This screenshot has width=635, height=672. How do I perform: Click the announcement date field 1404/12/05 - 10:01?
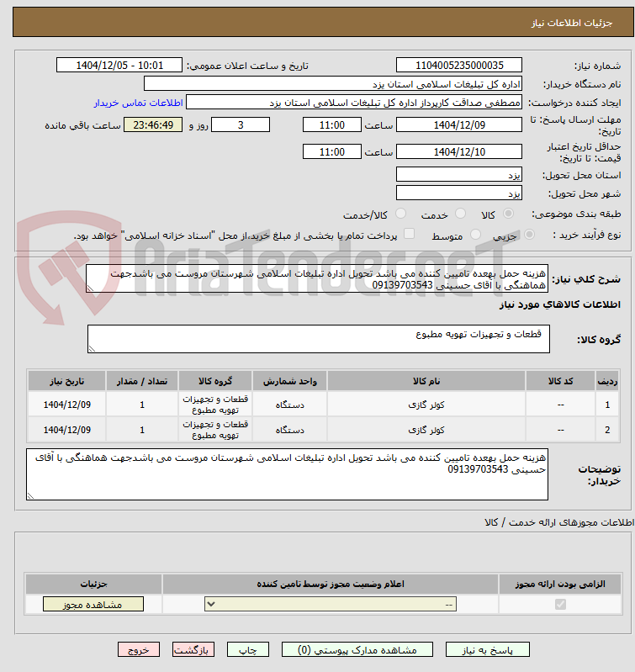(x=119, y=66)
